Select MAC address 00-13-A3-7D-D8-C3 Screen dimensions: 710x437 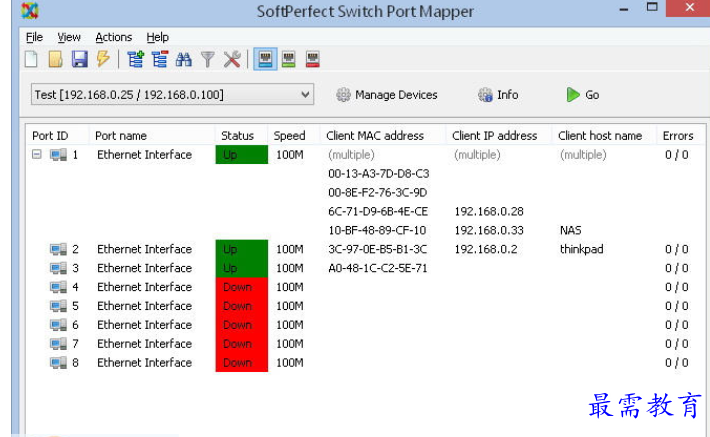tap(379, 173)
